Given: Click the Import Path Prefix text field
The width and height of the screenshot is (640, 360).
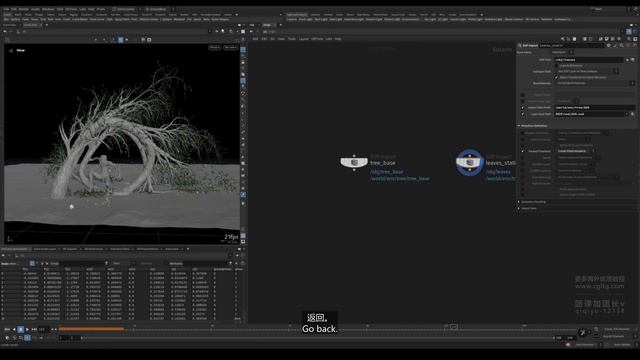Looking at the screenshot, I should (595, 108).
